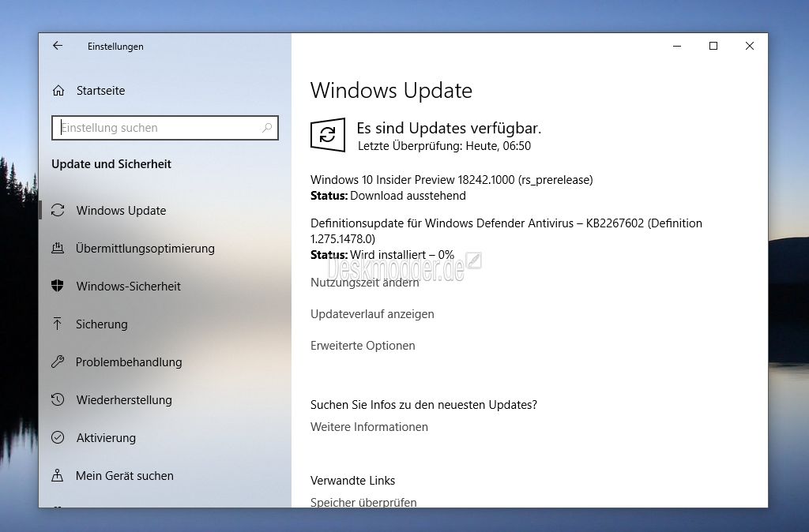Click the back arrow in Einstellungen
The image size is (809, 532).
click(57, 46)
